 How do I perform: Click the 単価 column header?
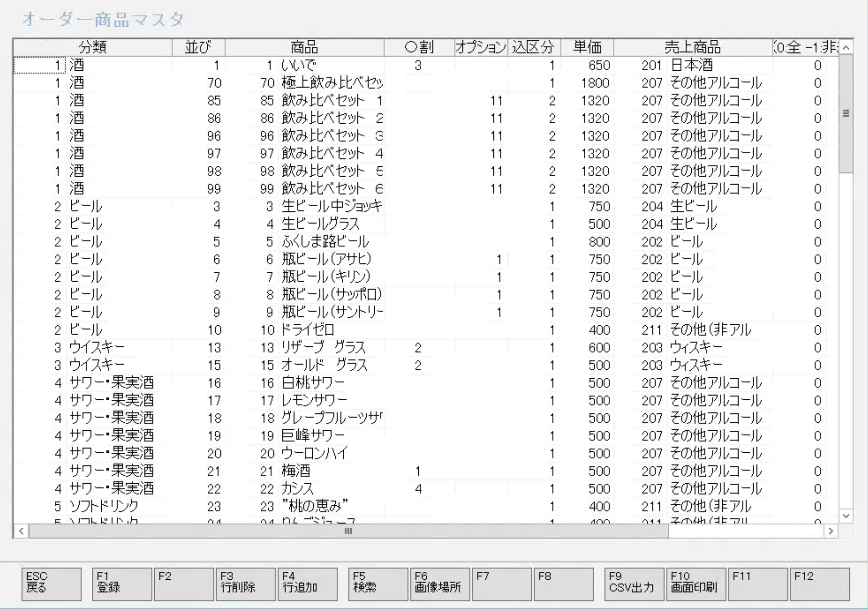coord(587,47)
